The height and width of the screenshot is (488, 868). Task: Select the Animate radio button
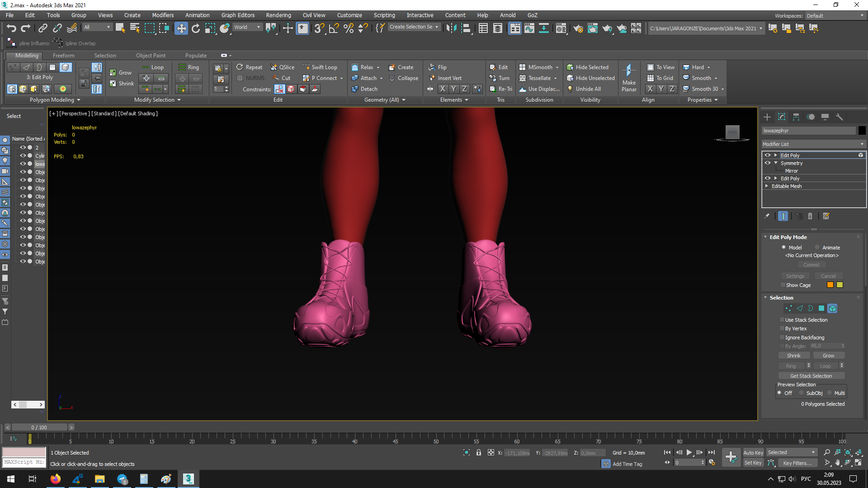(817, 248)
